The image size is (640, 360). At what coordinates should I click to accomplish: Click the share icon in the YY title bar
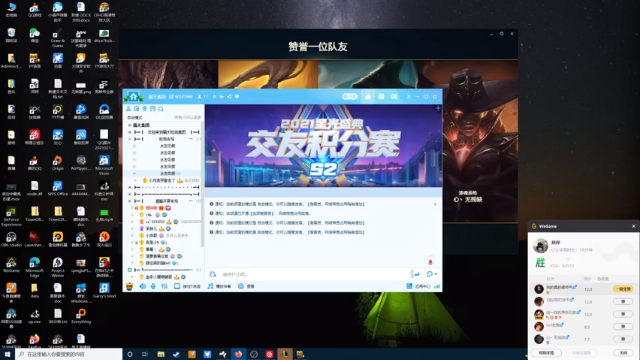[x=229, y=97]
